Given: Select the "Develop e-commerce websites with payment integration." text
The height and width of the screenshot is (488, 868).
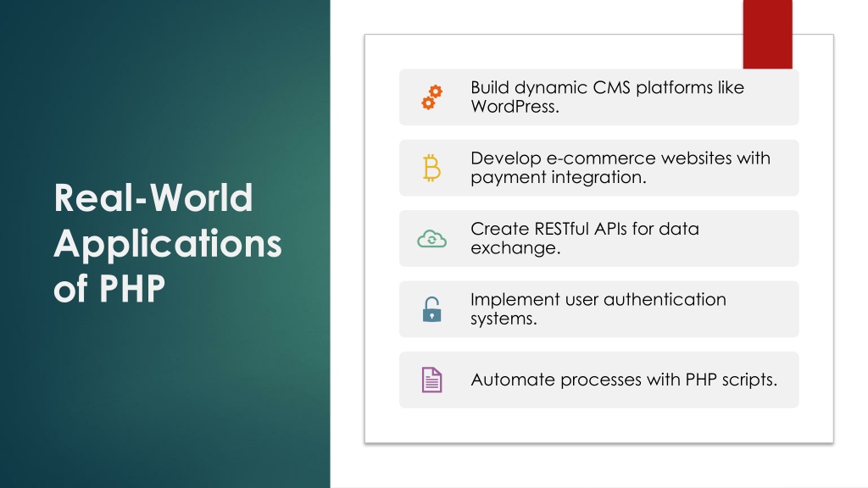Looking at the screenshot, I should (x=620, y=168).
